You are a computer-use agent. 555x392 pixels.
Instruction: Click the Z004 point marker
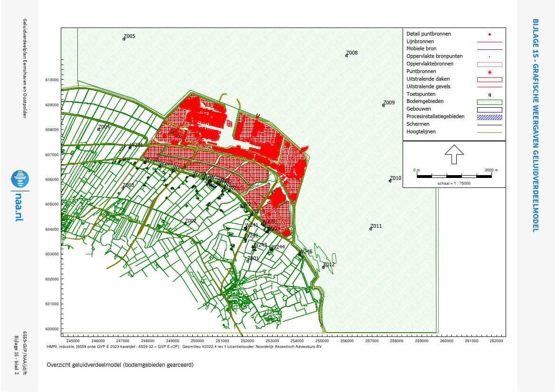99,130
